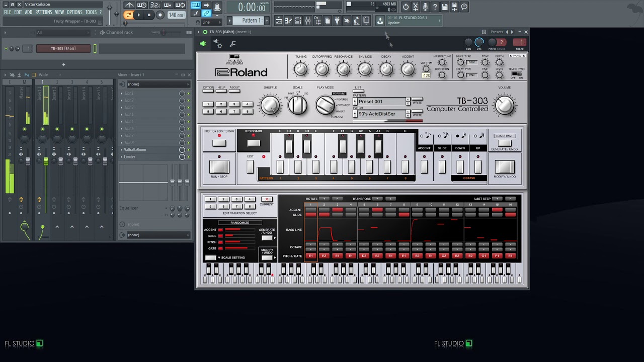
Task: Click the ABOUT button on TB-303
Action: tap(234, 90)
